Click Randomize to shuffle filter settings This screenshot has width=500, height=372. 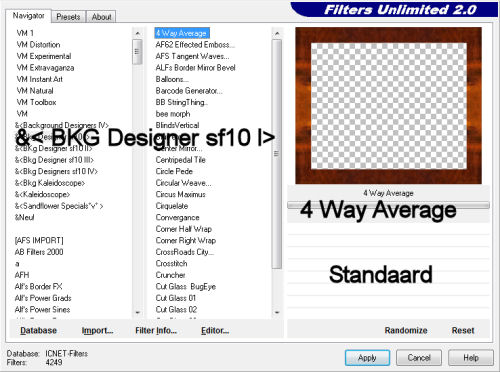pos(406,330)
